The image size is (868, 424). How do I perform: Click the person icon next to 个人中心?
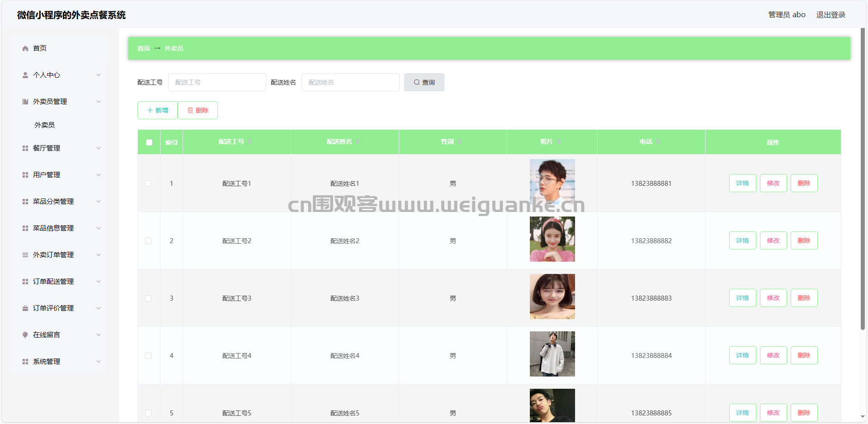[x=25, y=75]
